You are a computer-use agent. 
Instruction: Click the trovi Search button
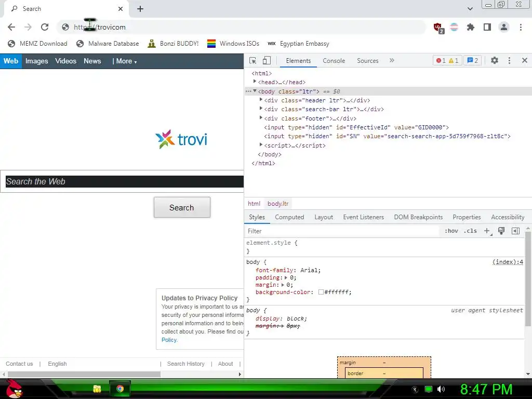182,207
